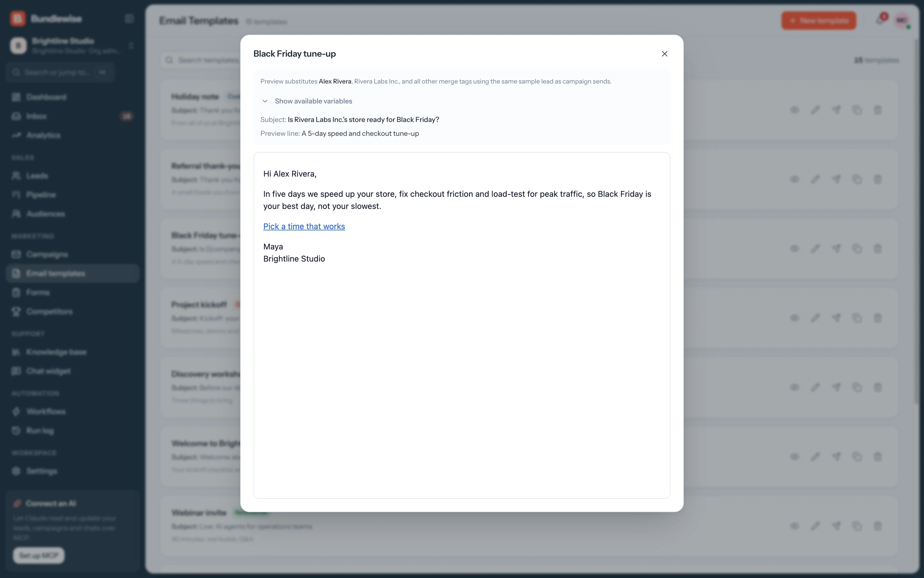Viewport: 924px width, 578px height.
Task: Open the user avatar menu
Action: (902, 21)
